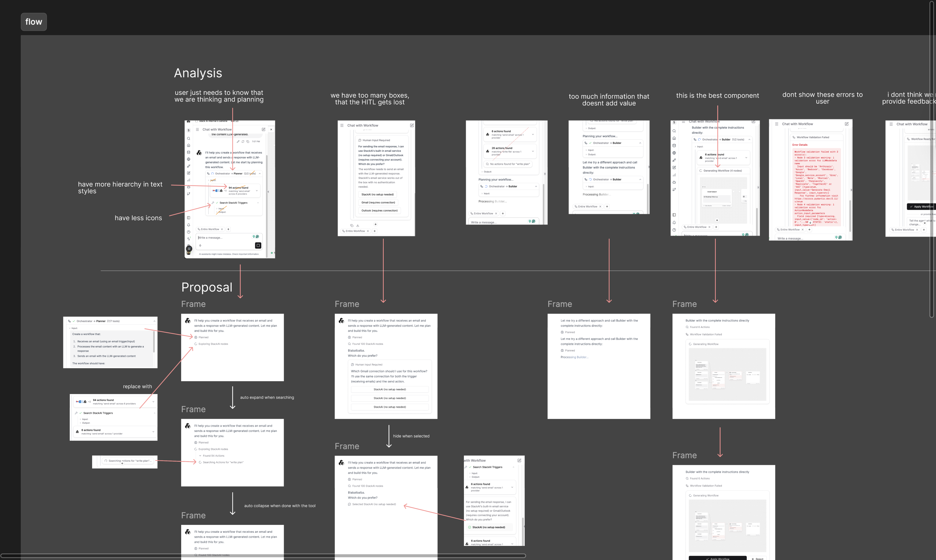Click the red 'Error Details' heading
Viewport: 936px width, 560px height.
800,144
